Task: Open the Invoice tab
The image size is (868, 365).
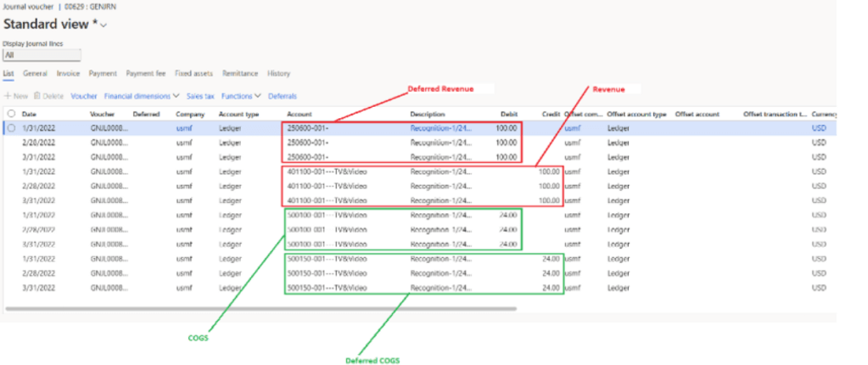Action: (68, 74)
